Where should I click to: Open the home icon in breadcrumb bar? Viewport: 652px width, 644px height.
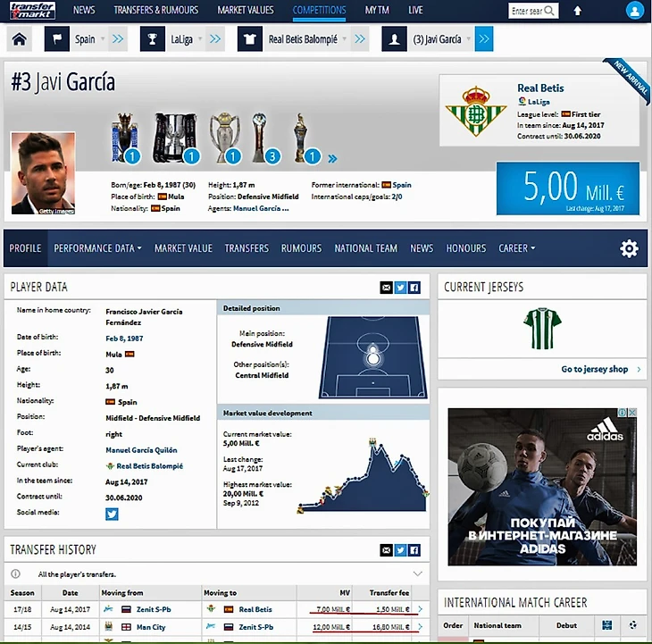point(19,39)
